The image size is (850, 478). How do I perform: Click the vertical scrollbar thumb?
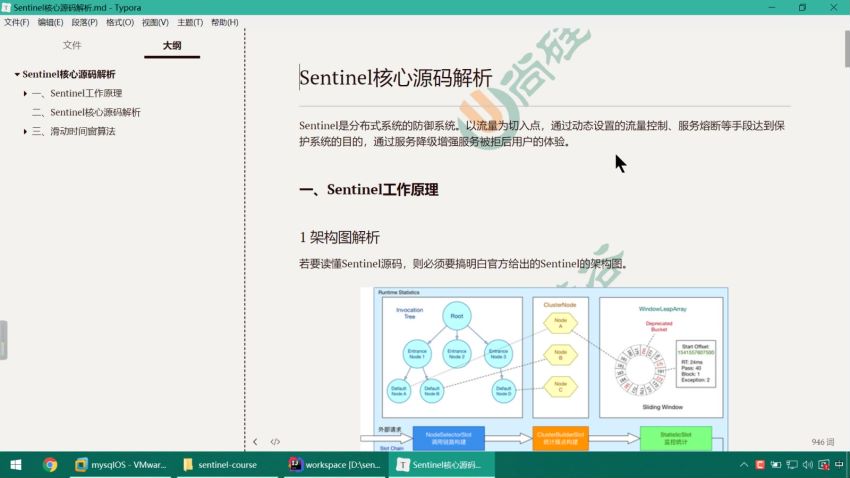pos(847,49)
